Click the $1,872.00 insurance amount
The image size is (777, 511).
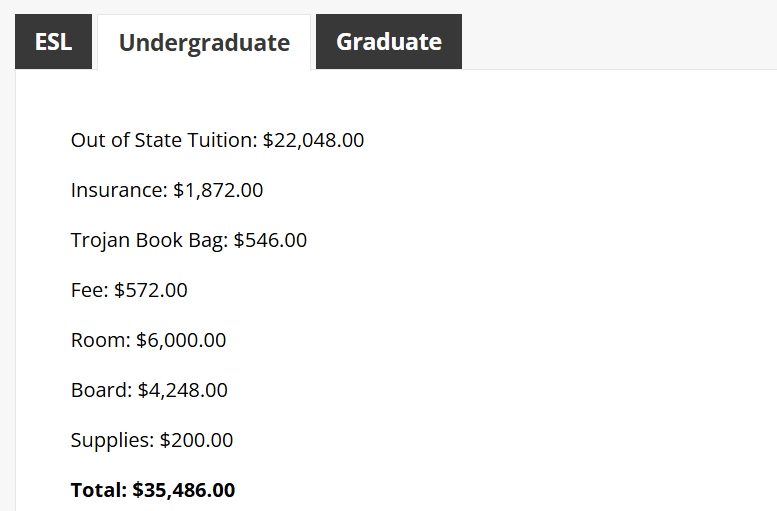pyautogui.click(x=218, y=190)
